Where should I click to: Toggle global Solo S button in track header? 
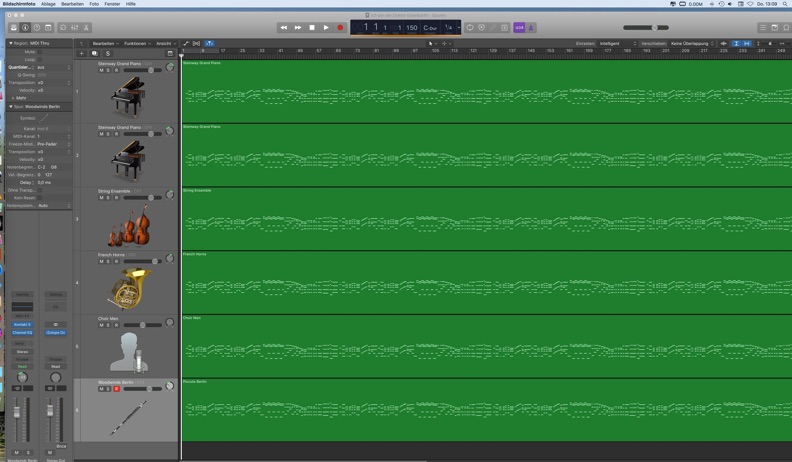(x=108, y=54)
